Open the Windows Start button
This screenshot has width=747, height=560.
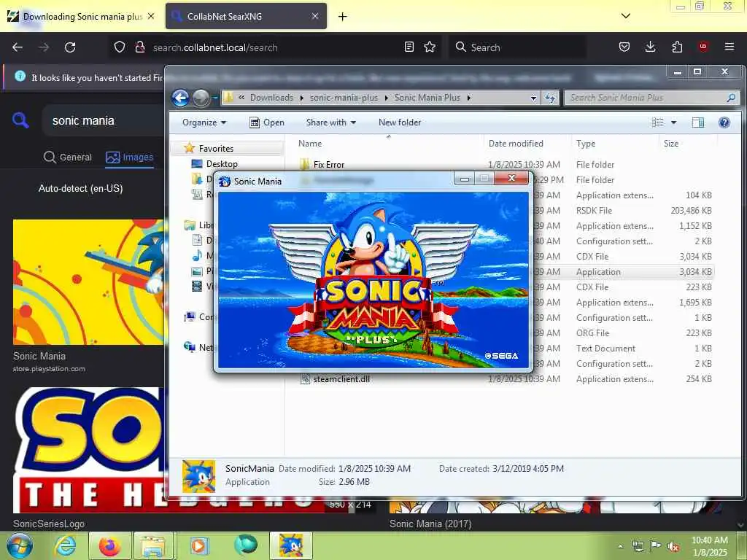click(x=19, y=545)
